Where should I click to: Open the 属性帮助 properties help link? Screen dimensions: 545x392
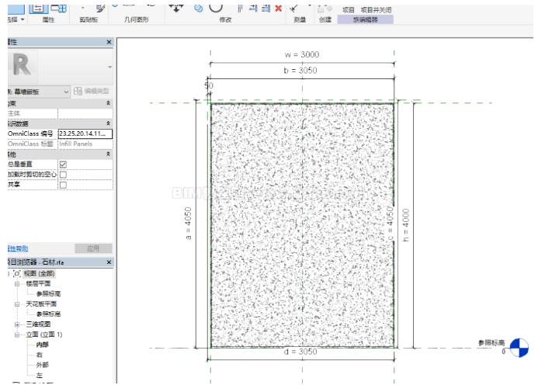coord(18,248)
